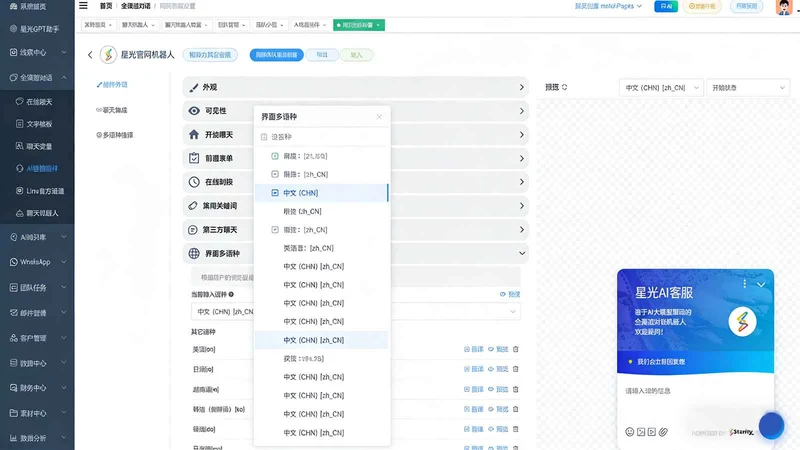This screenshot has height=450, width=800.
Task: Click the 星光官网机器人 logo avatar
Action: (x=108, y=55)
